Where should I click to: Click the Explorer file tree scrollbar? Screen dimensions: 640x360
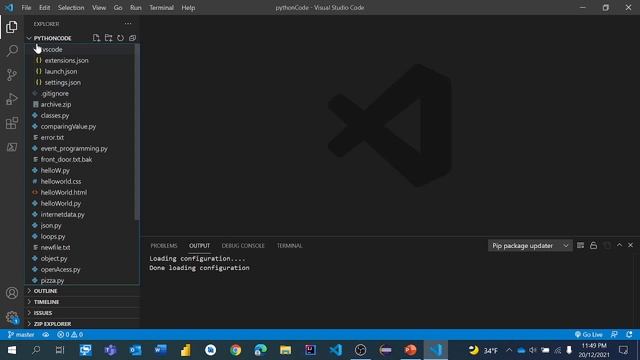click(137, 131)
